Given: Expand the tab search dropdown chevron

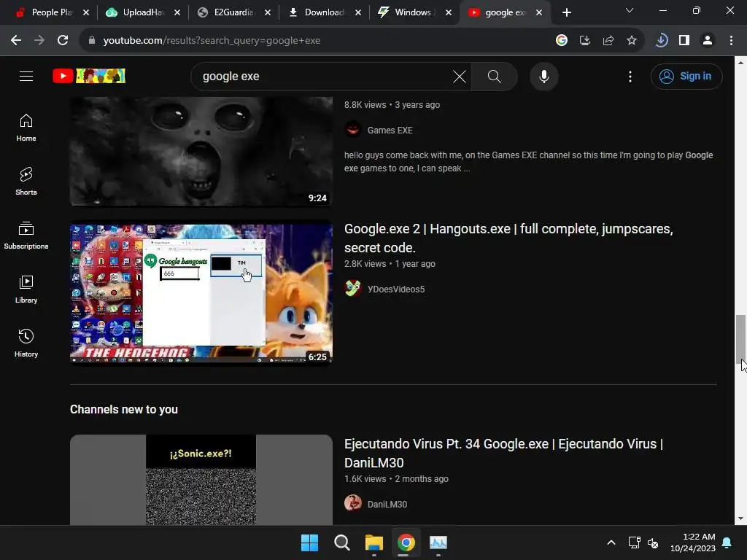Looking at the screenshot, I should pos(630,10).
